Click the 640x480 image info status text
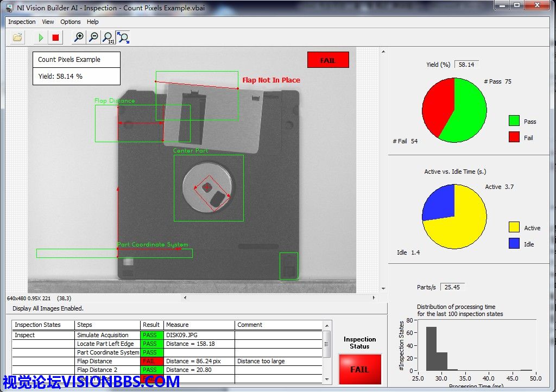The image size is (556, 392). (x=39, y=299)
